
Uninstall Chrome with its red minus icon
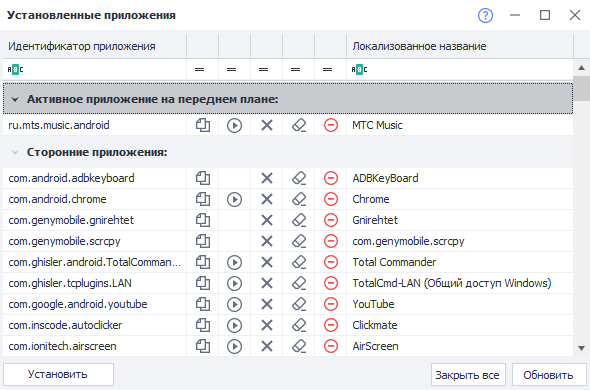pyautogui.click(x=331, y=199)
